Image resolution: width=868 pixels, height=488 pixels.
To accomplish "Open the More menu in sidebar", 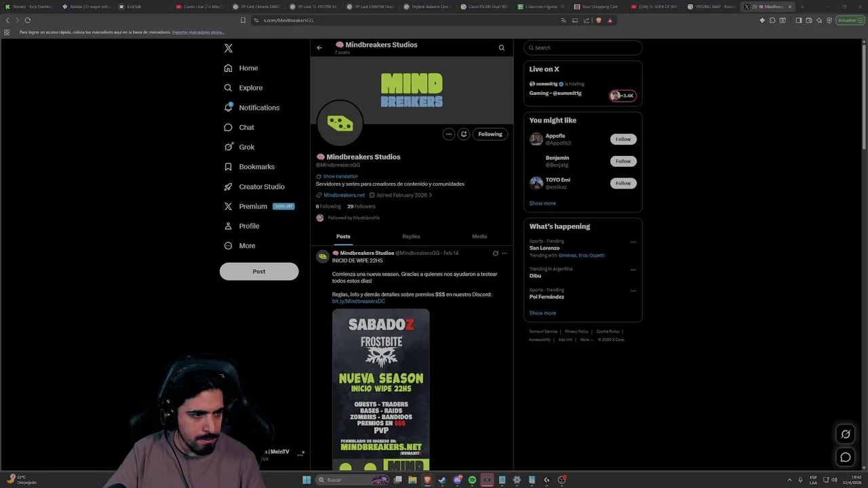I will (239, 245).
